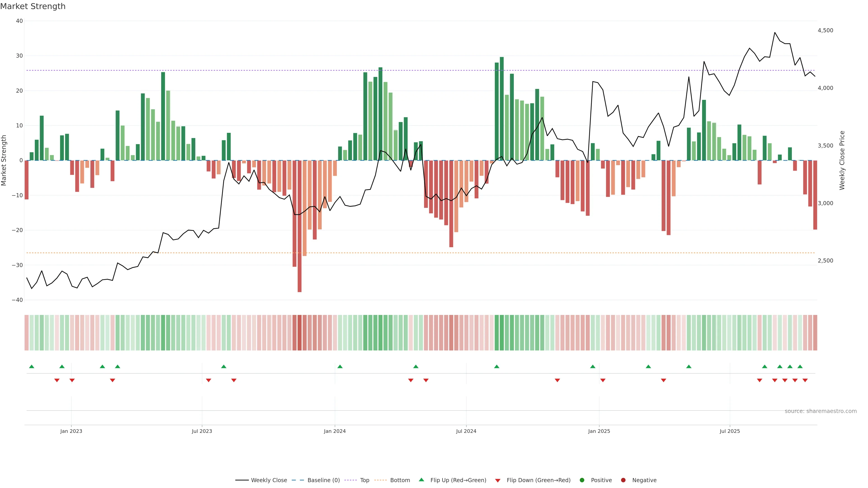Image resolution: width=868 pixels, height=488 pixels.
Task: Click the Negative red legend dot
Action: 623,480
